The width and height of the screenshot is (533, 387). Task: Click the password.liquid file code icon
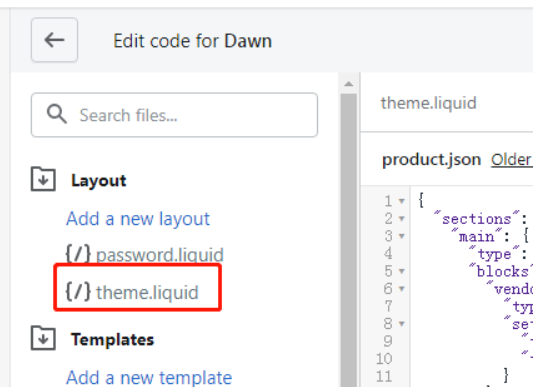tap(78, 254)
